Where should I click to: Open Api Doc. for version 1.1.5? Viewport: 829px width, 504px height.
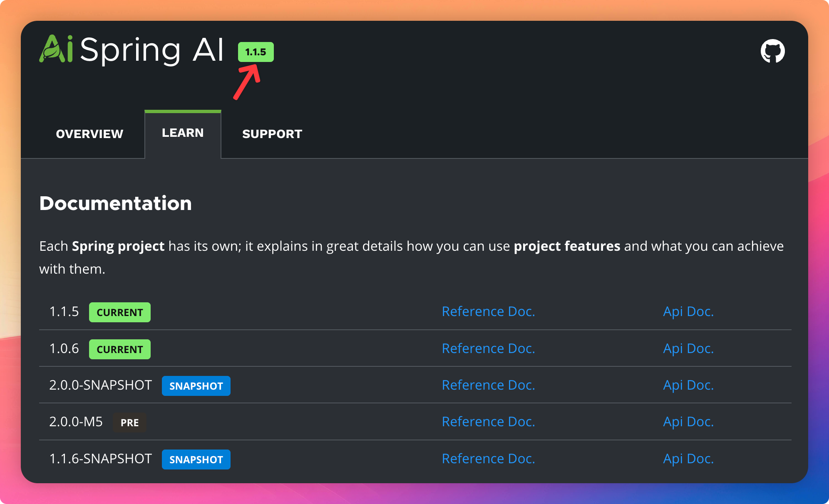tap(688, 311)
